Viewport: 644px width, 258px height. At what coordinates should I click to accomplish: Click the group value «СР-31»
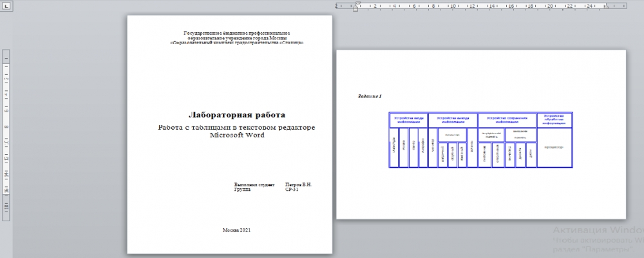click(292, 190)
